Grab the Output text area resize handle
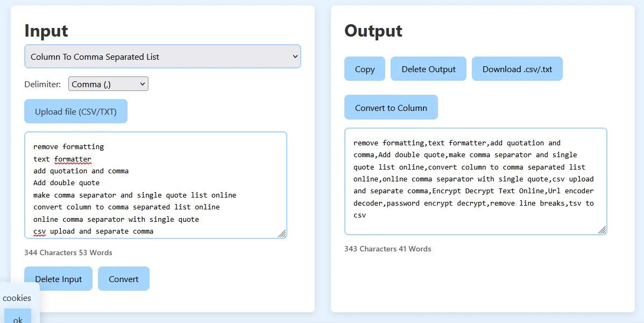The image size is (644, 323). [x=601, y=230]
